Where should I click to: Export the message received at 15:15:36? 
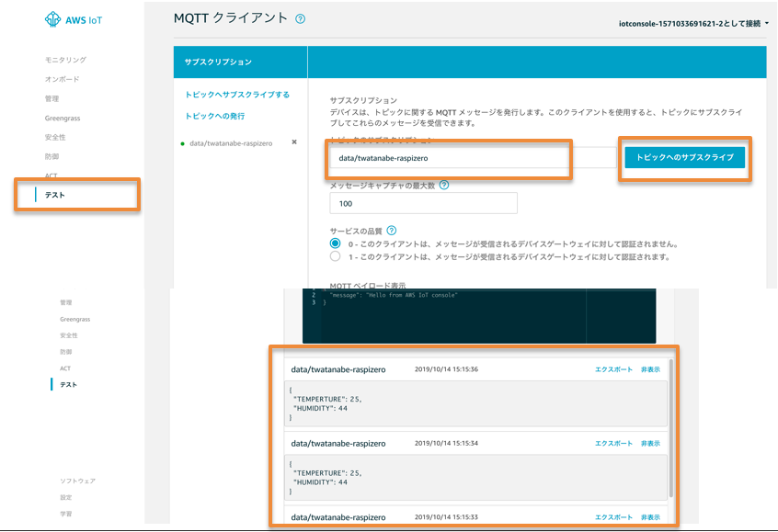pyautogui.click(x=613, y=369)
